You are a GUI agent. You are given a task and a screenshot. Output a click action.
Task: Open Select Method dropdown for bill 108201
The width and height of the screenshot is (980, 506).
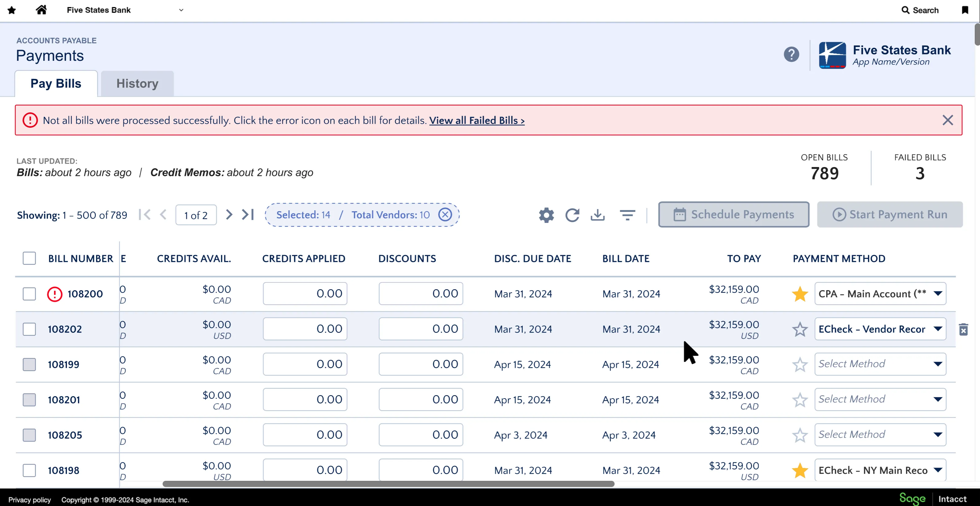coord(880,400)
